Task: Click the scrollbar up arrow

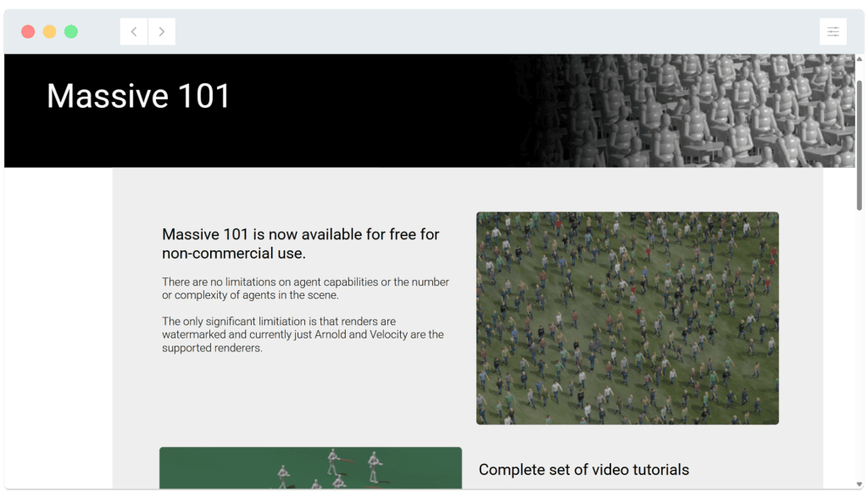Action: pyautogui.click(x=860, y=59)
